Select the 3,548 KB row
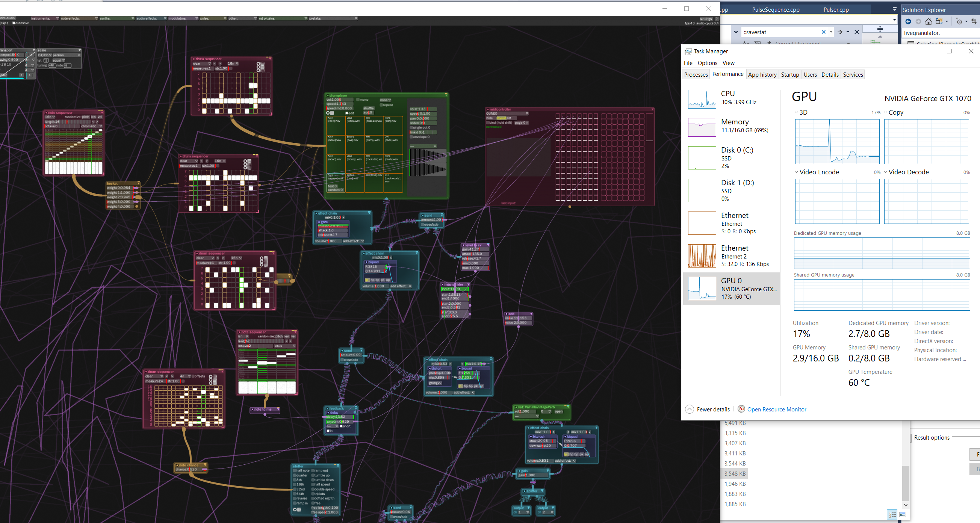The height and width of the screenshot is (523, 980). click(735, 473)
